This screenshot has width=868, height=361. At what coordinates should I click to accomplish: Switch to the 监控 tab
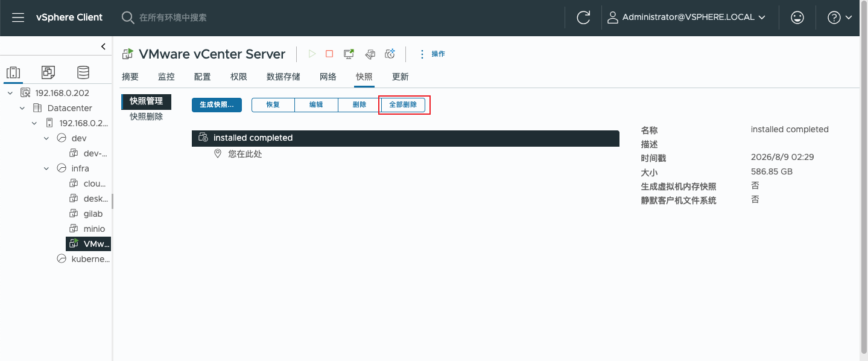pyautogui.click(x=166, y=77)
